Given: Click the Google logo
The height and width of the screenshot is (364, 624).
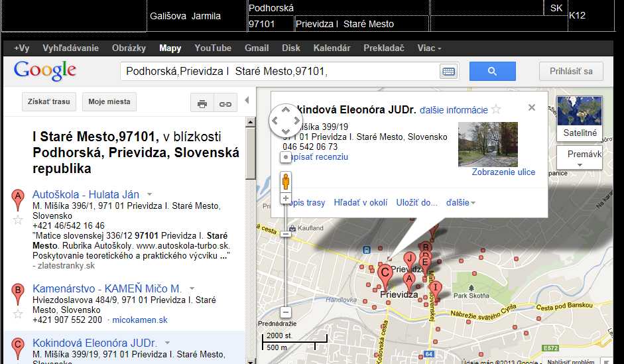Looking at the screenshot, I should (x=45, y=71).
